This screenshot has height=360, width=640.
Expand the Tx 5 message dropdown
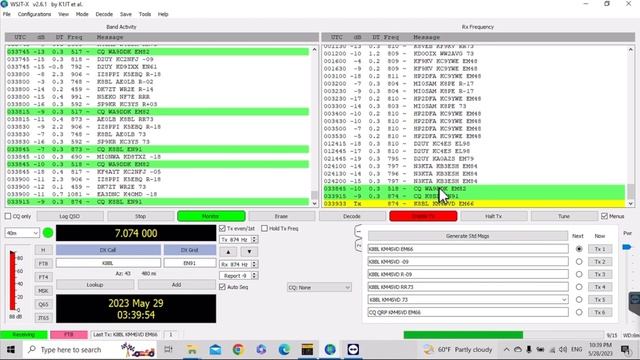point(564,300)
